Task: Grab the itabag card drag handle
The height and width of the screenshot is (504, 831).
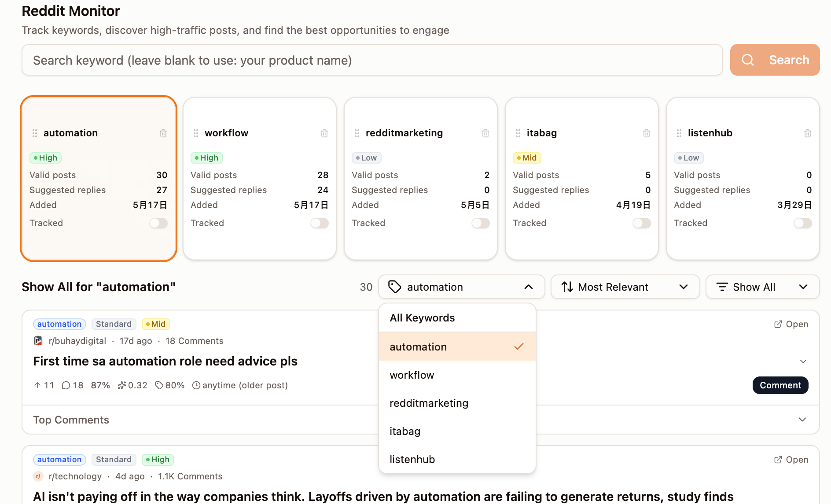Action: pos(518,133)
